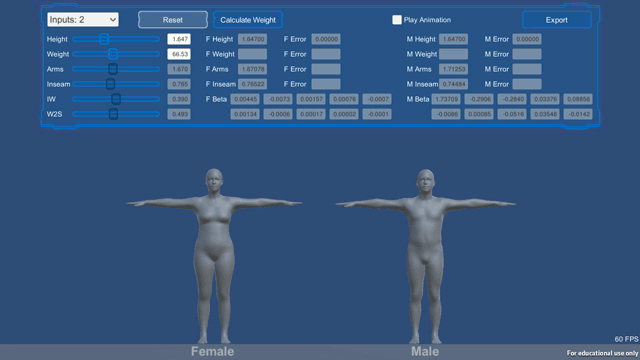Click the Height slider handle
Screen dimensions: 640x360
104,39
